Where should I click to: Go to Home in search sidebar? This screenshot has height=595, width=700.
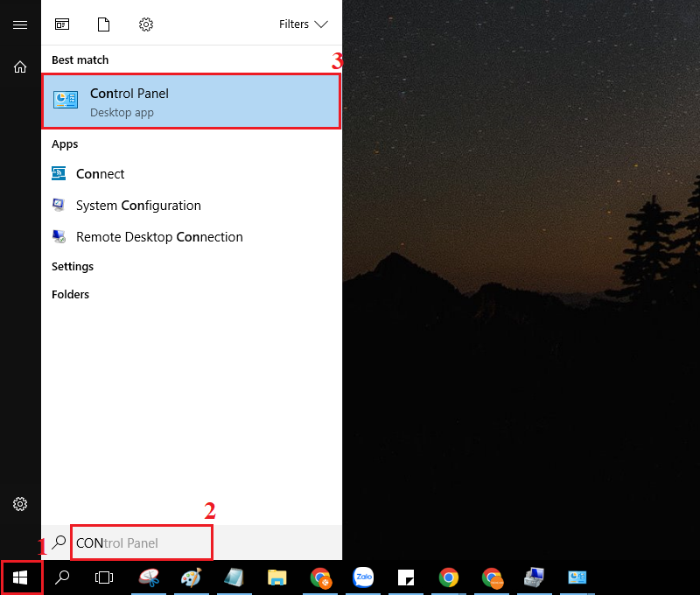(x=20, y=66)
